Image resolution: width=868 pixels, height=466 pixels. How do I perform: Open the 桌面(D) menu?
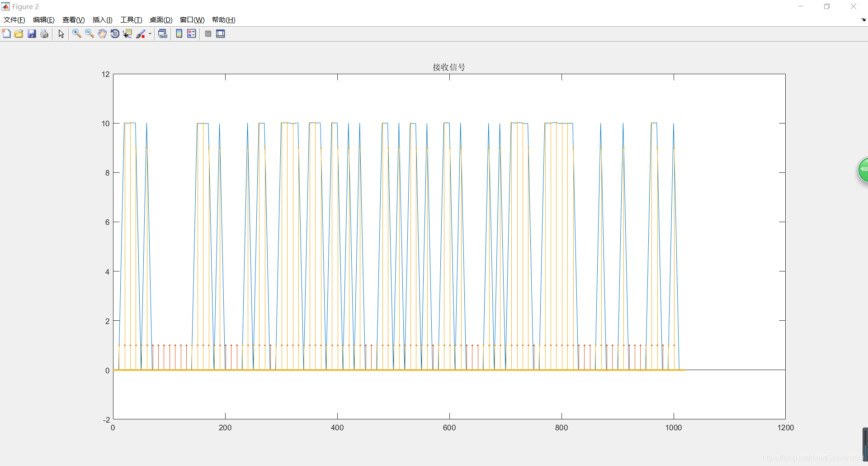[161, 20]
